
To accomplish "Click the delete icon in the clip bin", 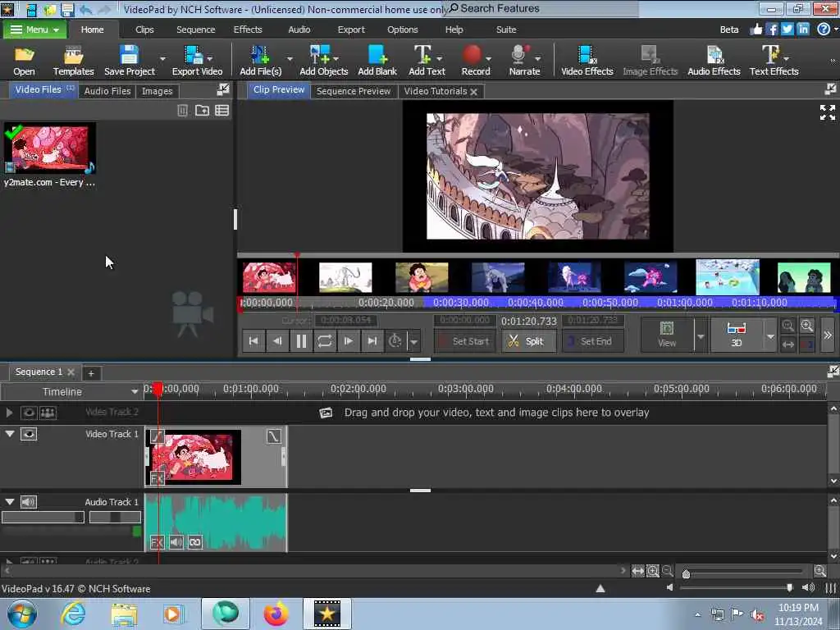I will click(182, 111).
